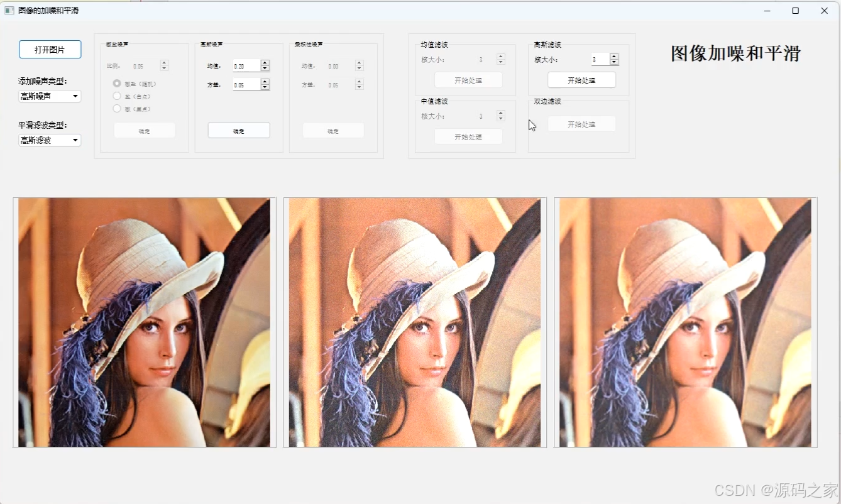Image resolution: width=841 pixels, height=504 pixels.
Task: Click the 均值 field in 乘积性噪声 panel
Action: (x=340, y=66)
